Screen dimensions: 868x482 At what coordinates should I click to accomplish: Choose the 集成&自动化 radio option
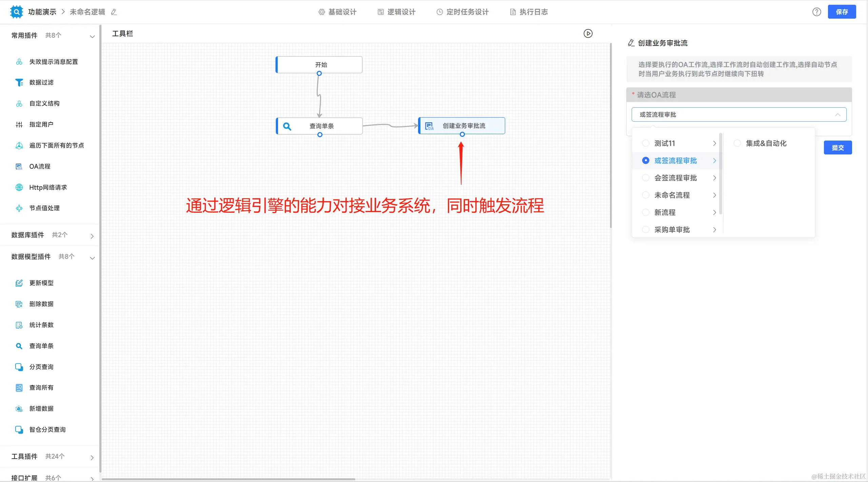click(737, 143)
